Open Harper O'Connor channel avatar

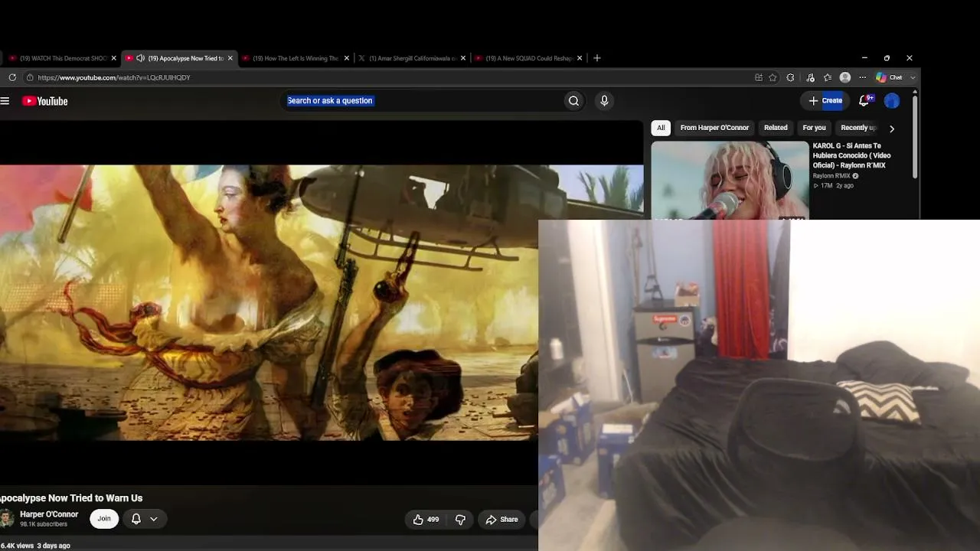6,519
